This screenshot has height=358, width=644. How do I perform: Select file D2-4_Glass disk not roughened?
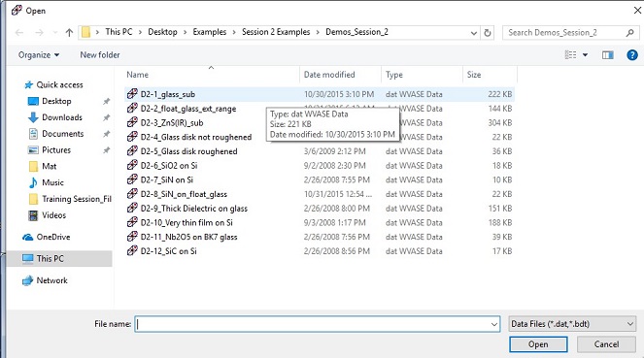tap(196, 137)
